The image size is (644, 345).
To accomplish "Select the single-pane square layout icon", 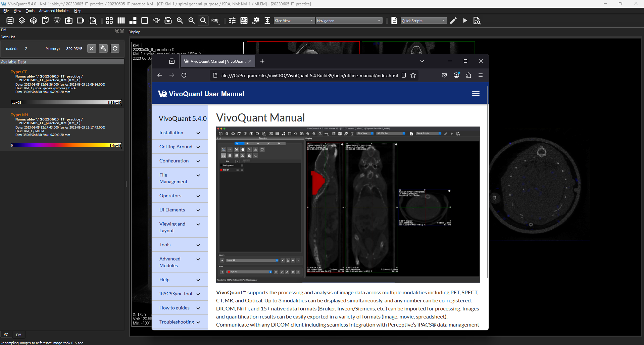I will coord(145,20).
